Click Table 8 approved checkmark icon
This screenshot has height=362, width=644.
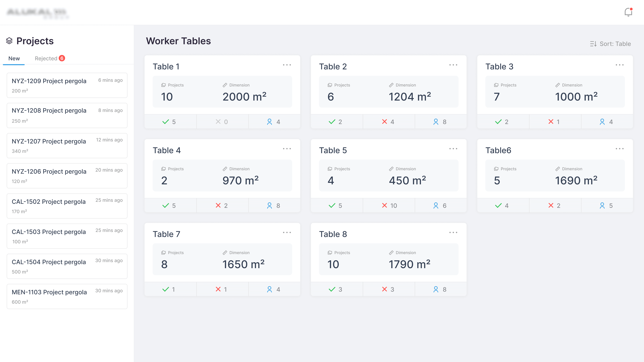pyautogui.click(x=332, y=289)
